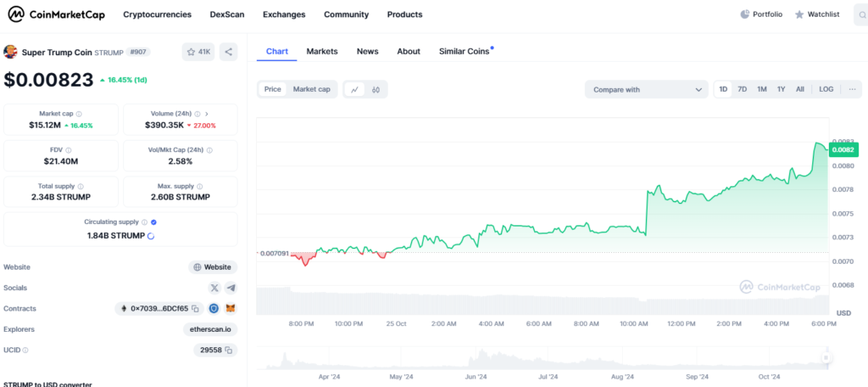868x387 pixels.
Task: Open the chart's three-dot more options
Action: 852,89
